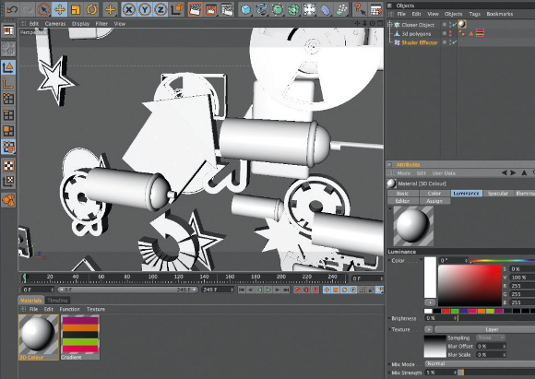
Task: Toggle 3d polygons visibility dots
Action: click(x=450, y=34)
